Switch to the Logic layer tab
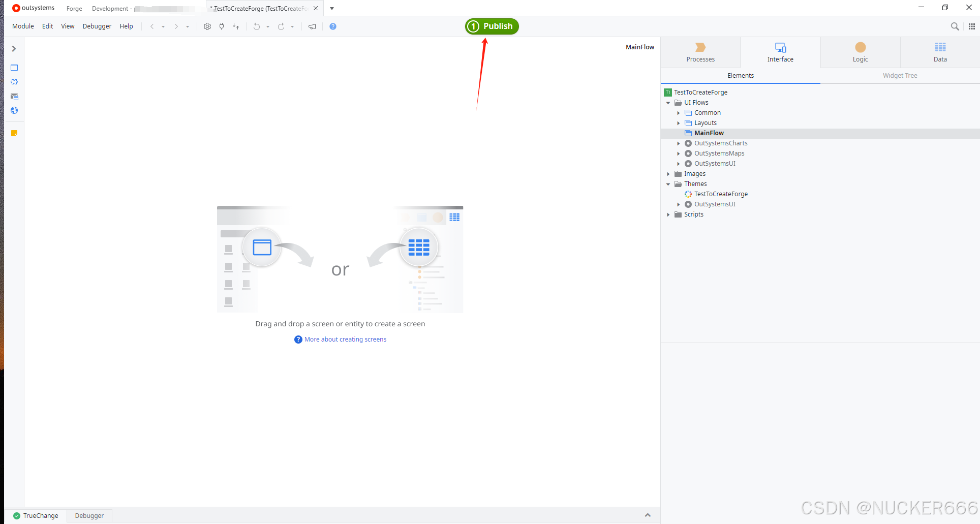The height and width of the screenshot is (524, 980). coord(860,52)
